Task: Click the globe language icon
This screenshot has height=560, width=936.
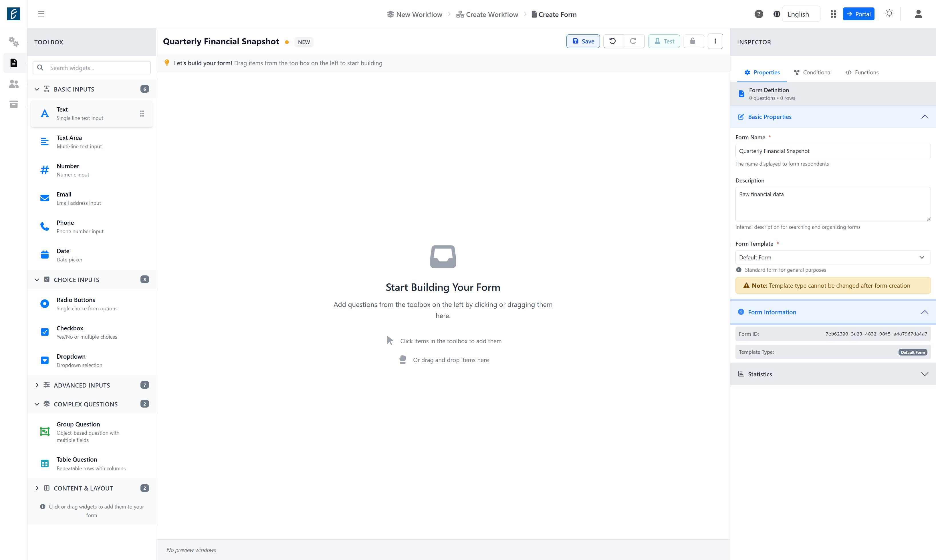Action: pyautogui.click(x=777, y=14)
